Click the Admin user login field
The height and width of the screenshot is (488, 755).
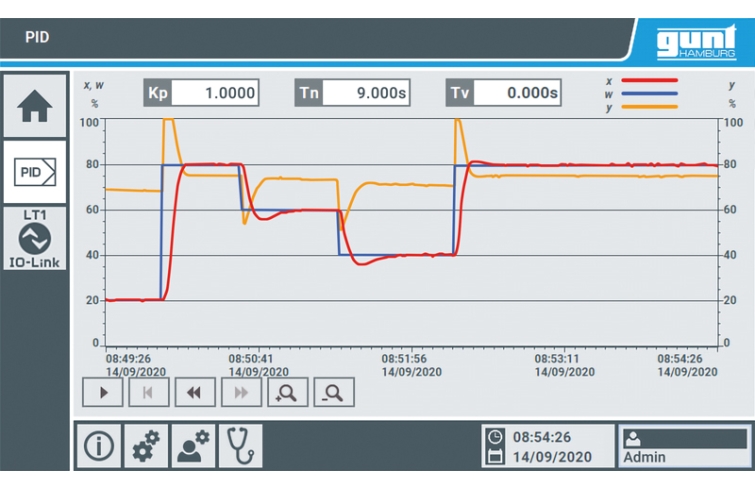click(685, 446)
